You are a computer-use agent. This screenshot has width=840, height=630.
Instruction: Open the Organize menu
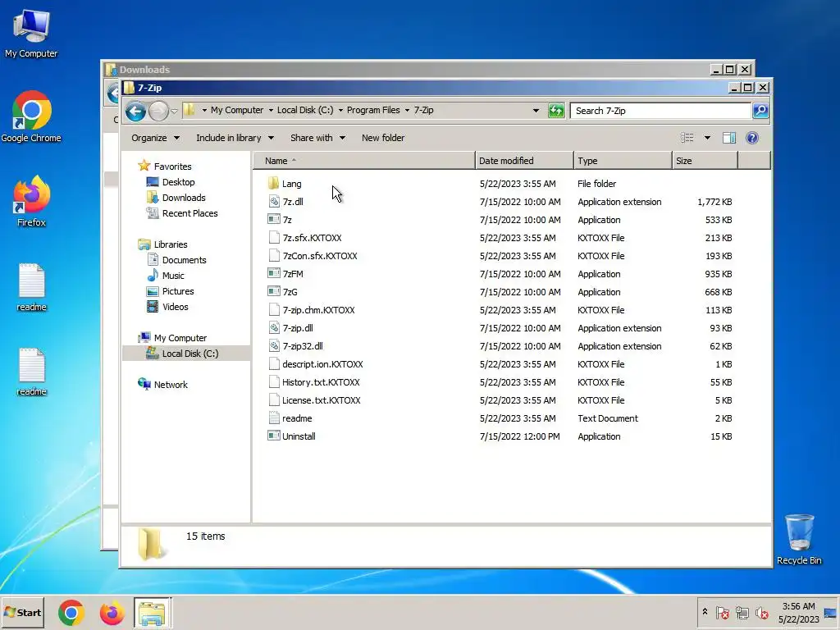155,138
